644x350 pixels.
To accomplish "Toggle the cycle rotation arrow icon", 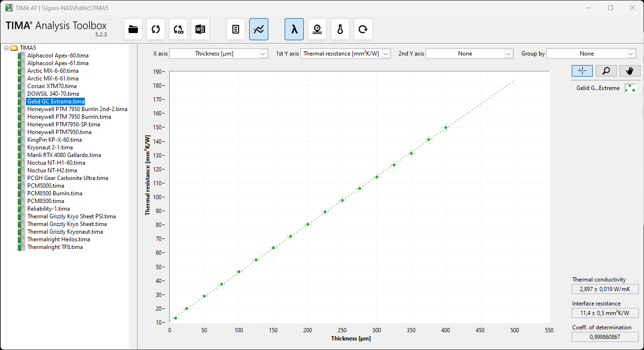I will (363, 29).
